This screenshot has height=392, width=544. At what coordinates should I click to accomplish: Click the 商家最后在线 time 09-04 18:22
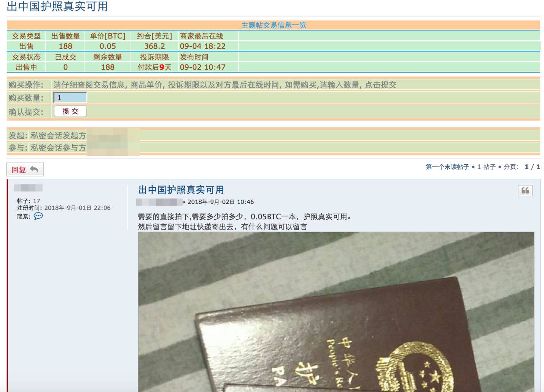tap(202, 46)
